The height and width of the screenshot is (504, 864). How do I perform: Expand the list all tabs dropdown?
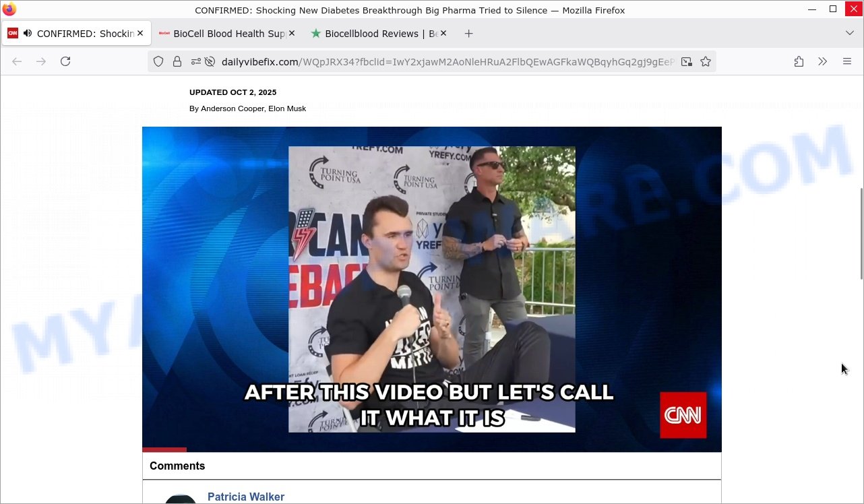(849, 33)
